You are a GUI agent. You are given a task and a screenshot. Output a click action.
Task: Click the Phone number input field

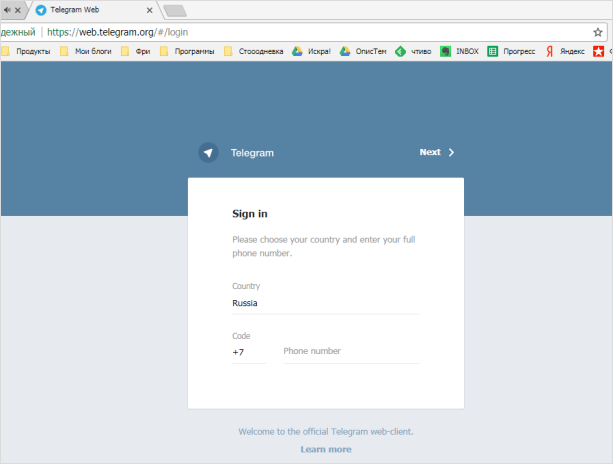click(350, 351)
